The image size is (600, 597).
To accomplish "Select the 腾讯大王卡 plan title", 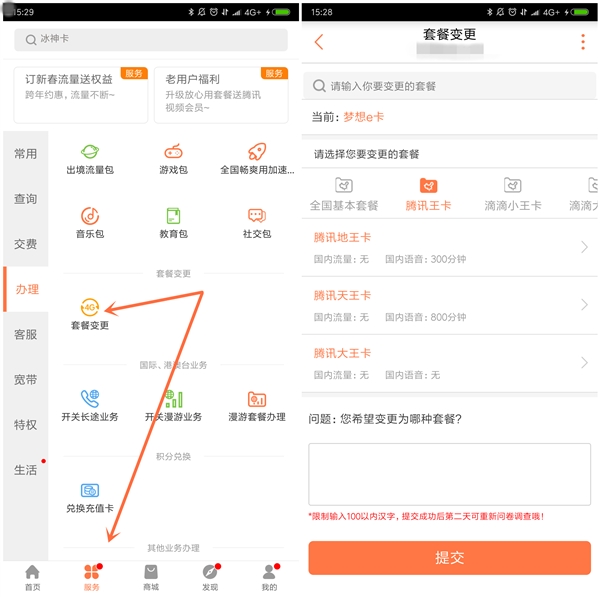I will tap(342, 353).
